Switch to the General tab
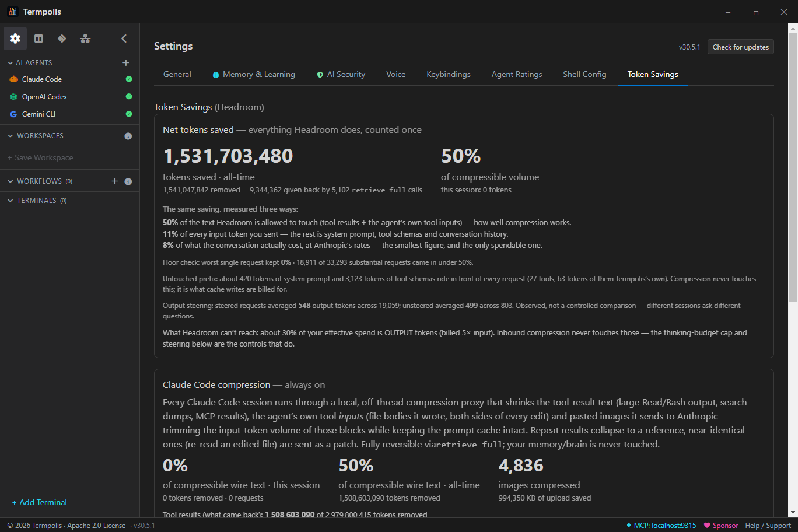This screenshot has width=798, height=532. click(177, 75)
